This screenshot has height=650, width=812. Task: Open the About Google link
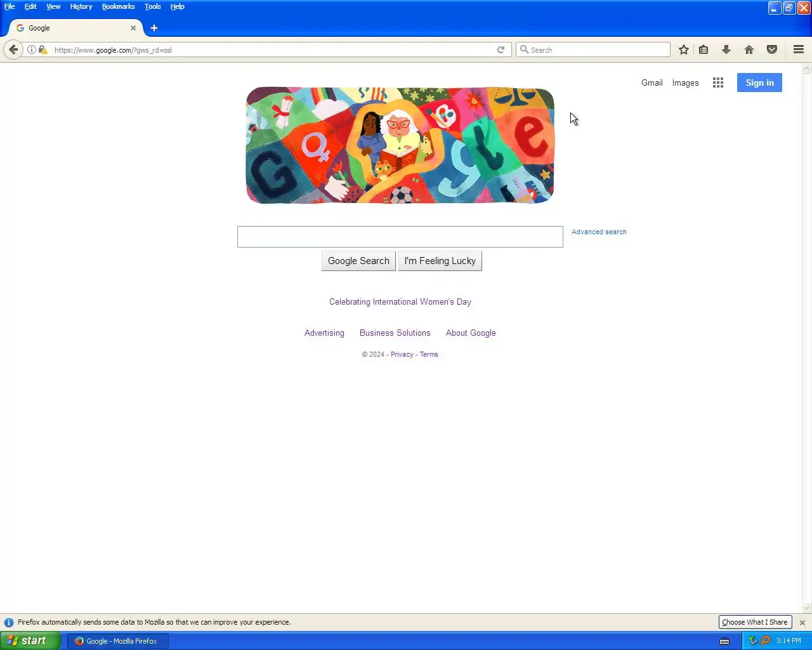coord(471,333)
